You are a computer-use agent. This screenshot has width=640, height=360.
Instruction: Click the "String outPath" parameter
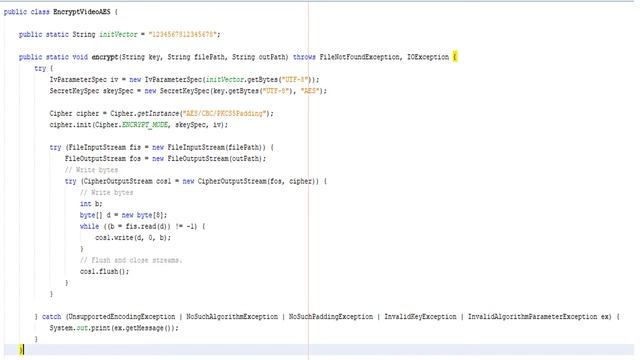[x=259, y=57]
